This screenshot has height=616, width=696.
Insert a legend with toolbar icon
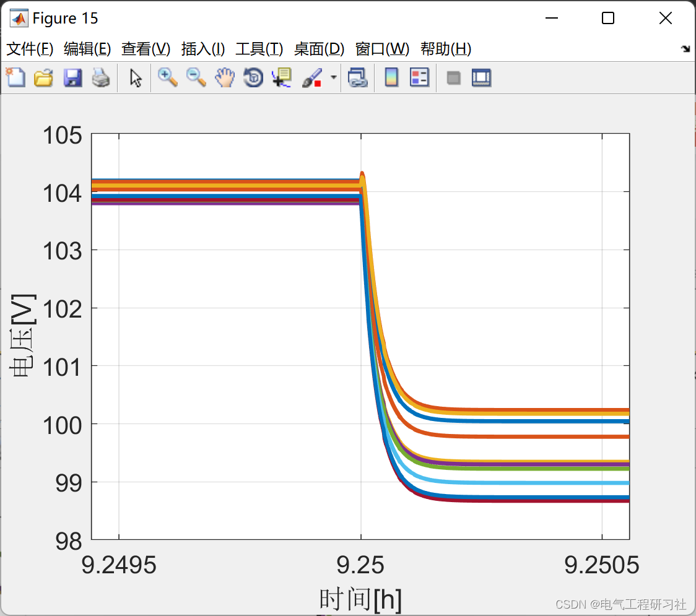(x=419, y=77)
